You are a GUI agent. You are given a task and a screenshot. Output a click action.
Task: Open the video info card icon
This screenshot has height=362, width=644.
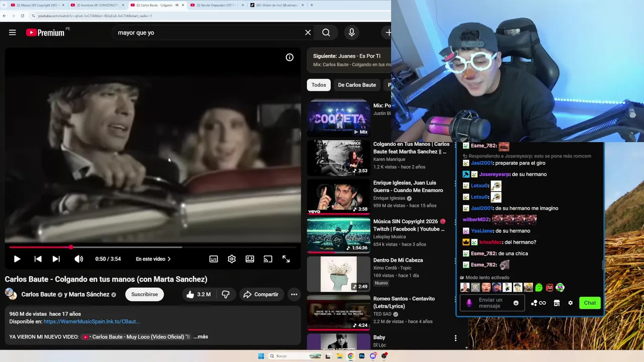click(x=290, y=57)
